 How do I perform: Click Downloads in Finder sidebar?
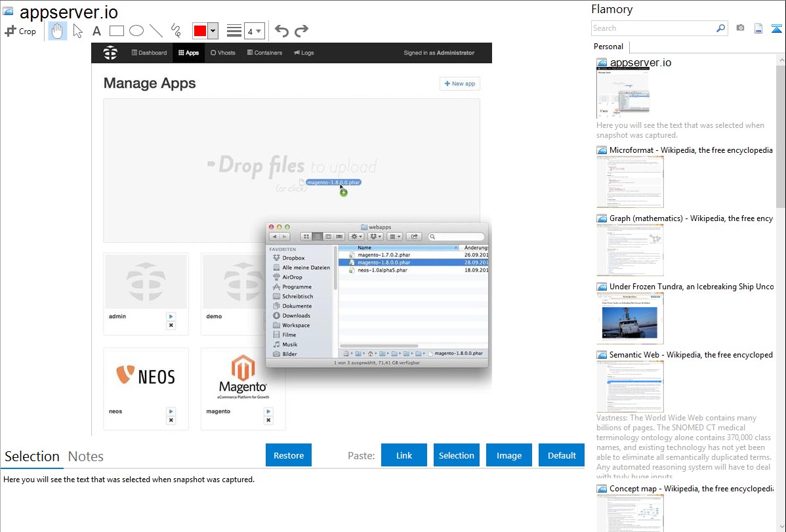click(x=296, y=316)
